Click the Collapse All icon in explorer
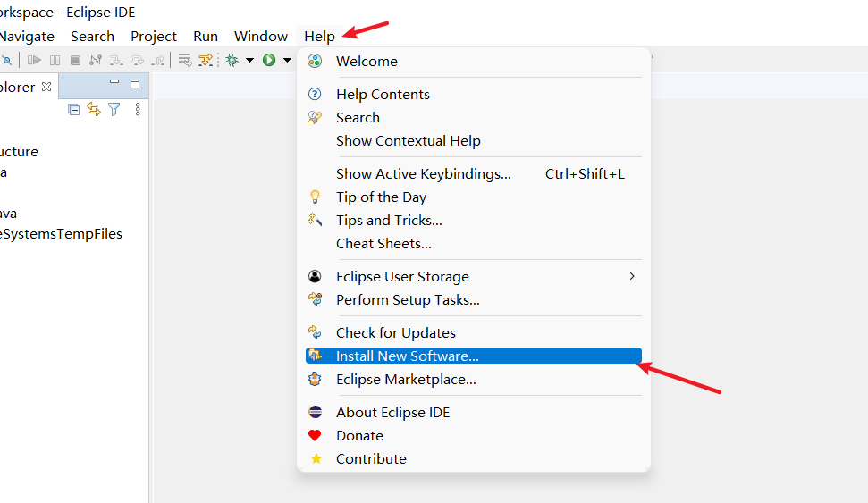This screenshot has height=503, width=868. coord(74,109)
